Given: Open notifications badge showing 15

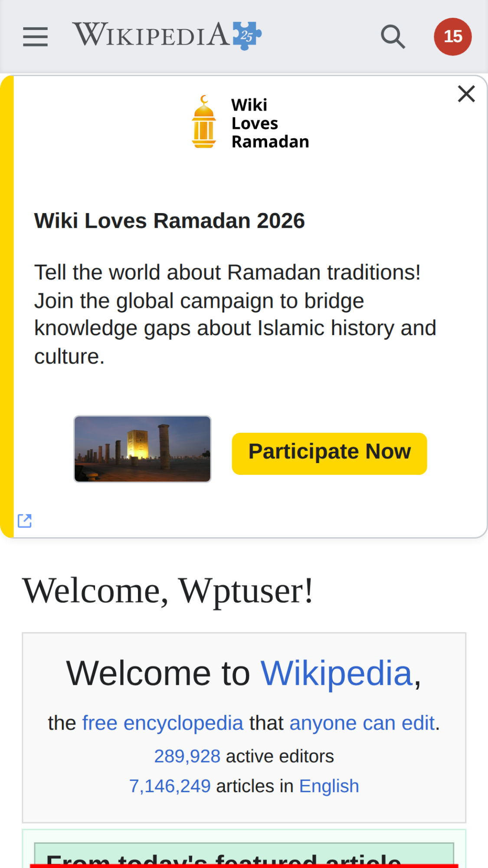Looking at the screenshot, I should click(452, 36).
